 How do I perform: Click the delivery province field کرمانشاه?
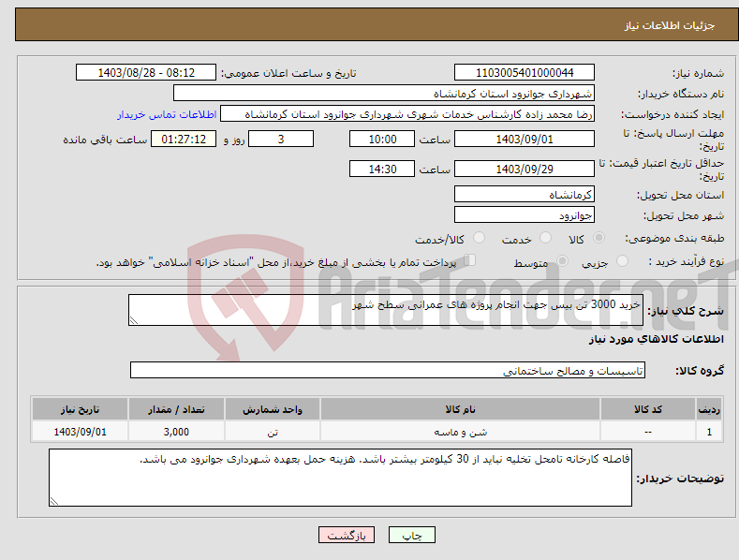click(525, 194)
